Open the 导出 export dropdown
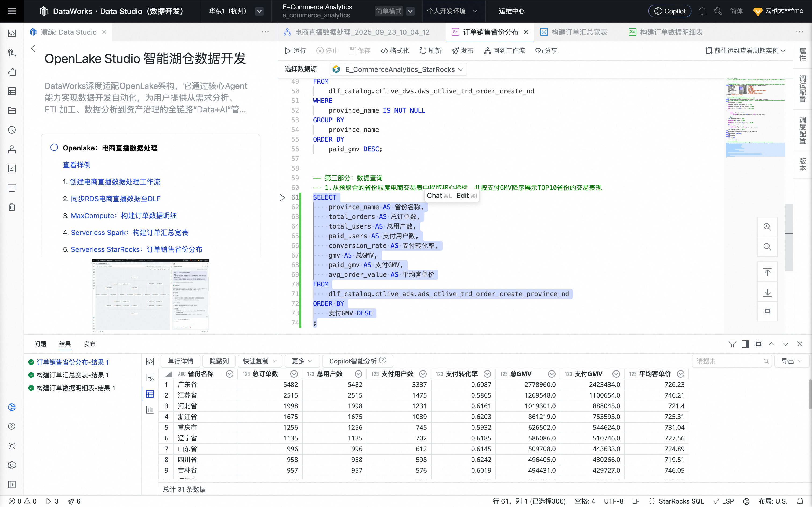The image size is (812, 507). point(791,361)
